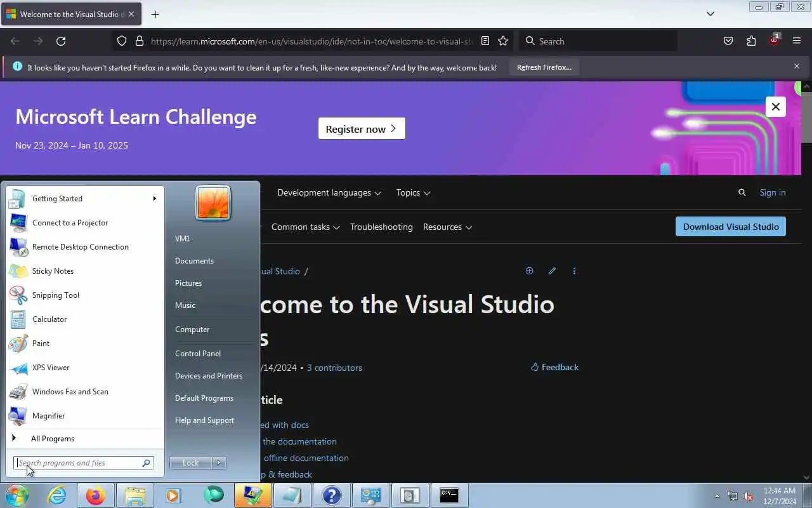Click the Refresh Firefox button

click(544, 67)
